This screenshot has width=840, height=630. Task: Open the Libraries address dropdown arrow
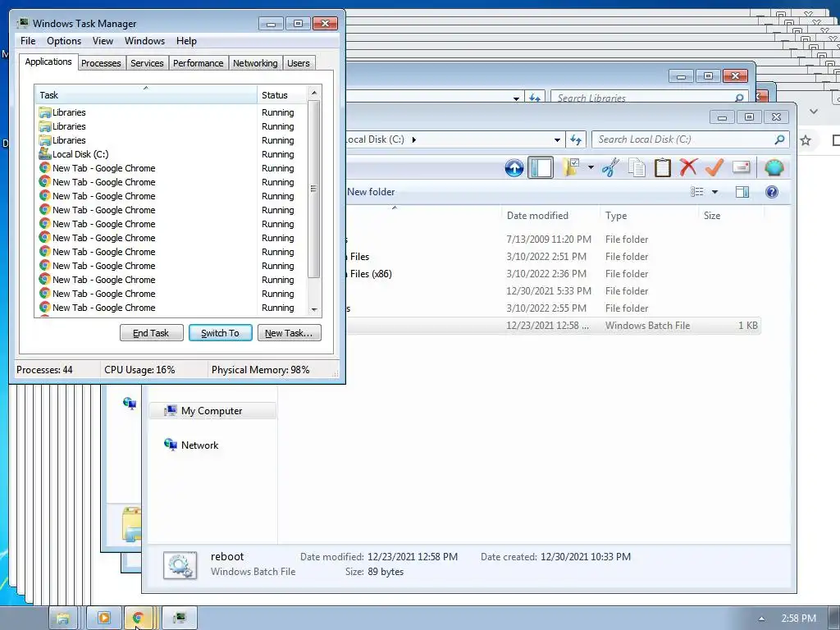(516, 98)
